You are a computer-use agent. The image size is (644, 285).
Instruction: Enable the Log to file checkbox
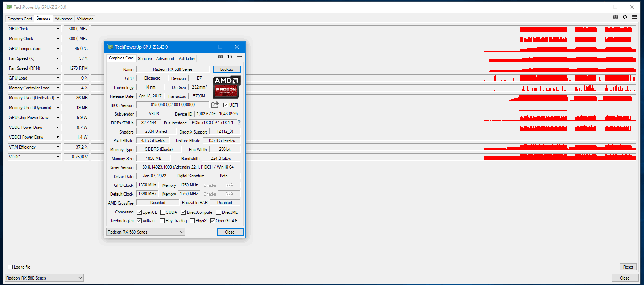[x=11, y=267]
